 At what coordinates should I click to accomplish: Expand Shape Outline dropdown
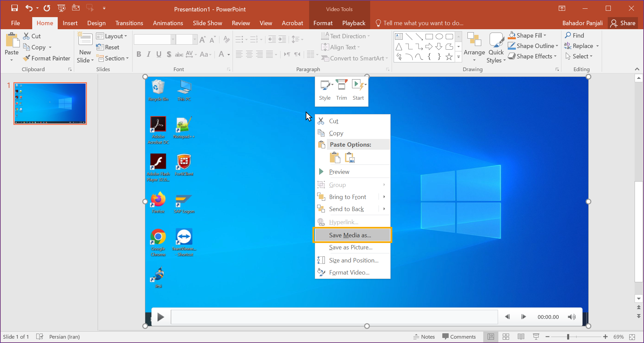click(557, 46)
